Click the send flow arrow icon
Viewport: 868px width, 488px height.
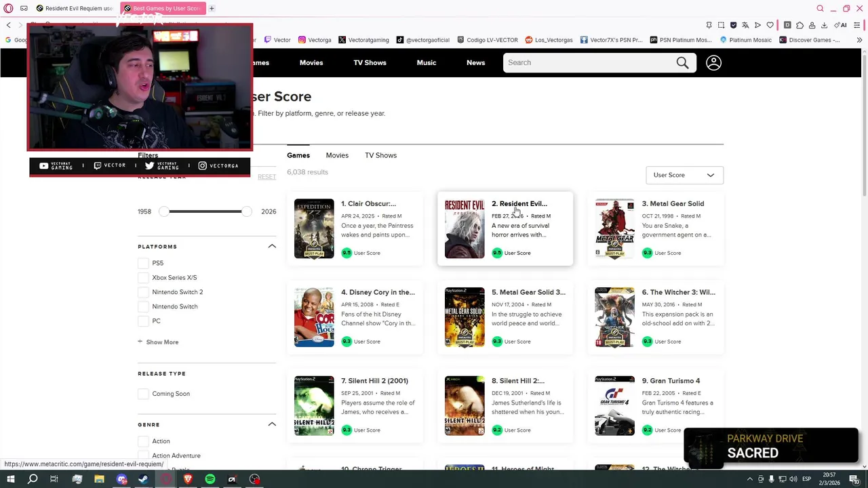click(x=757, y=25)
